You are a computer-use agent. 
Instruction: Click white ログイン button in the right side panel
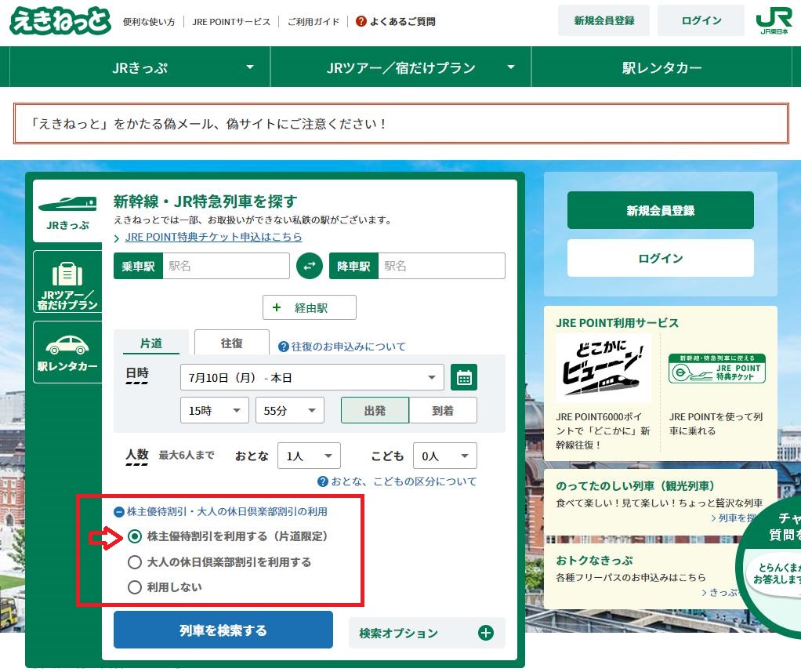[x=661, y=258]
